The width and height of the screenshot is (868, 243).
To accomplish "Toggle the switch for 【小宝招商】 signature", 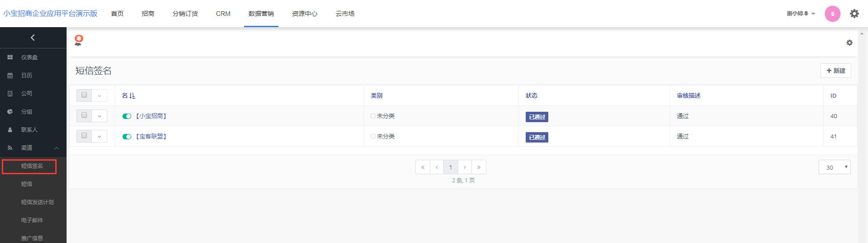I will [x=127, y=116].
